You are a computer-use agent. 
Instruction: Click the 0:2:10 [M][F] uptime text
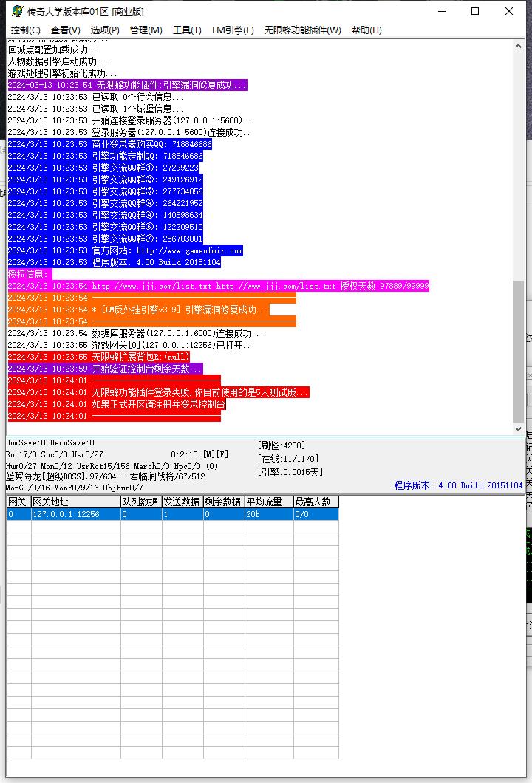tap(199, 454)
